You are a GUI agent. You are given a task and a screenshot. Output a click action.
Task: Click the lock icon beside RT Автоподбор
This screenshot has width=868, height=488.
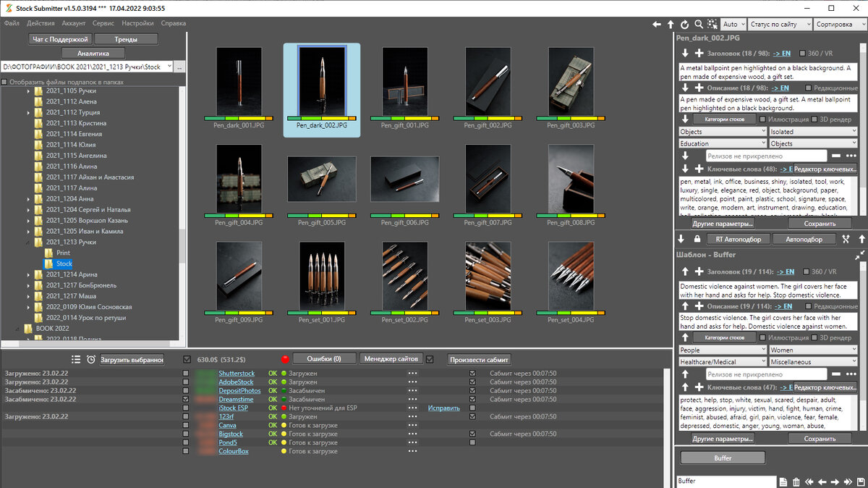697,239
